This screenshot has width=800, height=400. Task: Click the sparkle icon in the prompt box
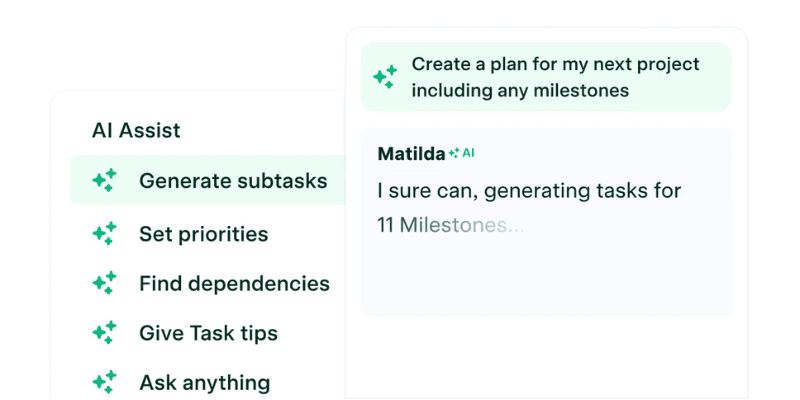(385, 77)
